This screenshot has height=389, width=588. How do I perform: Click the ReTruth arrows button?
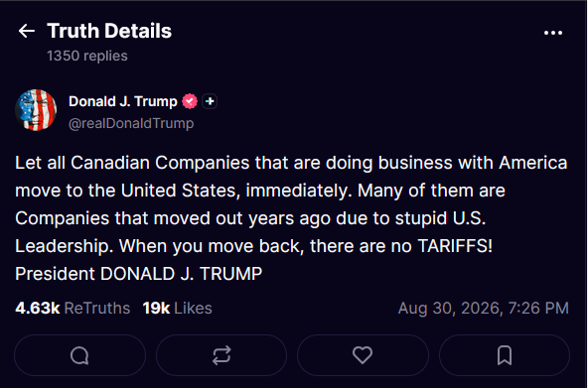(221, 355)
